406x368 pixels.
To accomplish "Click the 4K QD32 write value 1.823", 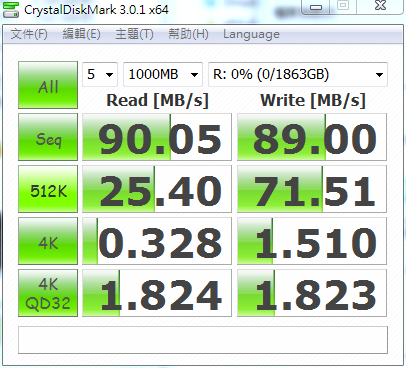I will point(312,293).
